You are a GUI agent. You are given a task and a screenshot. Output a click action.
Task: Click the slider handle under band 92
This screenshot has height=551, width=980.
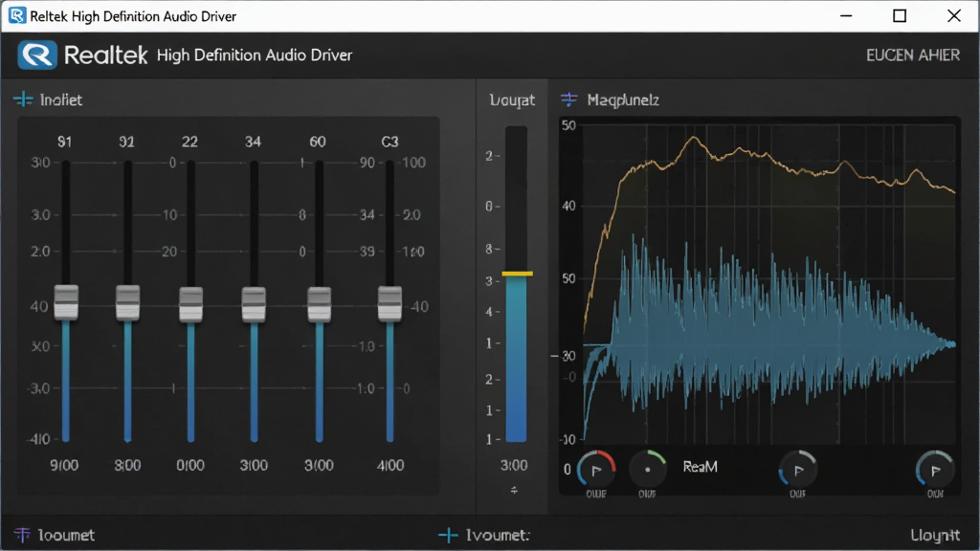127,302
